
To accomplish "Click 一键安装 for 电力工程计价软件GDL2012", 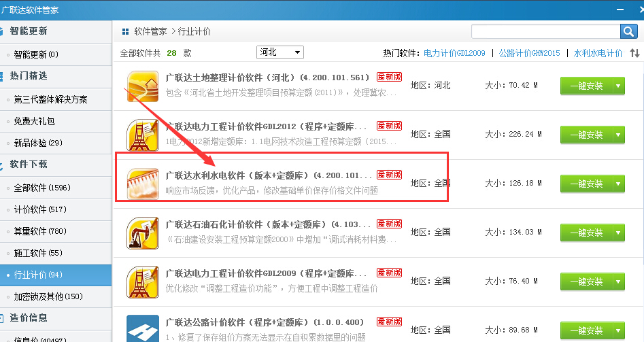I will tap(586, 135).
